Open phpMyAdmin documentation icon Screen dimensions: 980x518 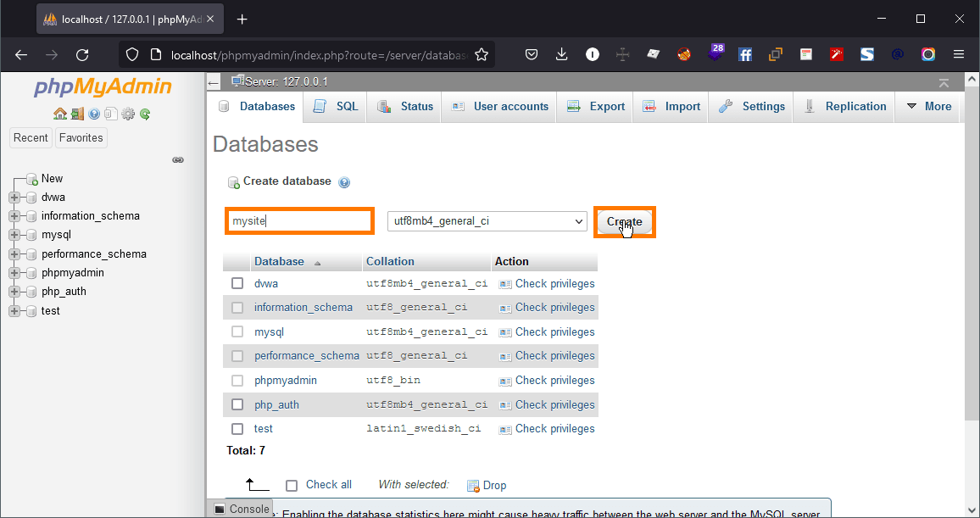[x=94, y=114]
